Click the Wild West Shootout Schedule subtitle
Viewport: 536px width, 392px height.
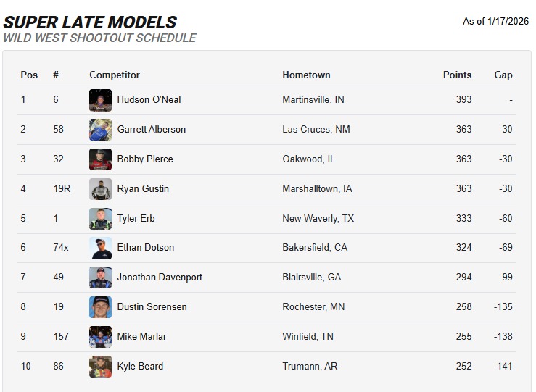pyautogui.click(x=99, y=38)
